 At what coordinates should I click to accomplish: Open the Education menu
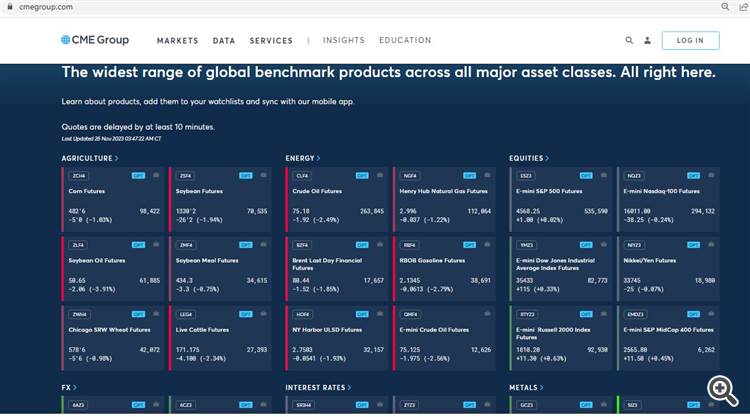(x=405, y=41)
